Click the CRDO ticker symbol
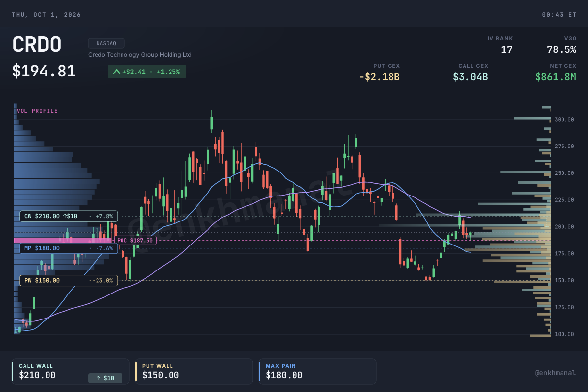588x392 pixels. pos(37,45)
